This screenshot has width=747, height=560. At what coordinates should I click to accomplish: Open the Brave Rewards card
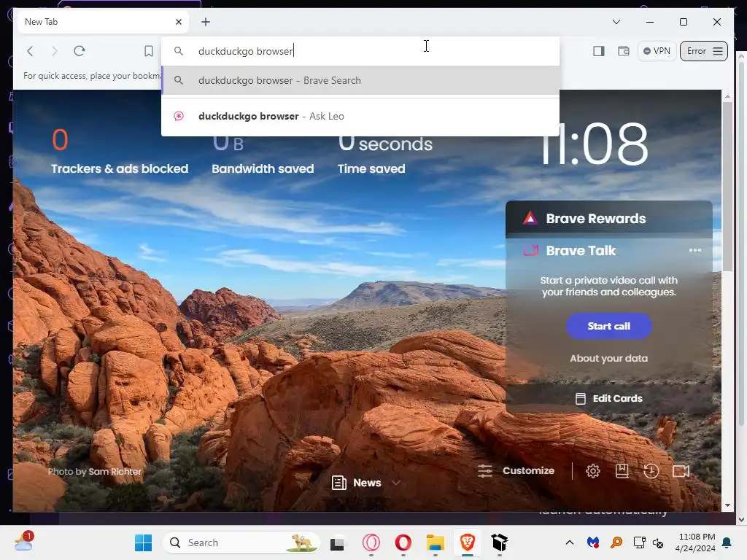609,219
